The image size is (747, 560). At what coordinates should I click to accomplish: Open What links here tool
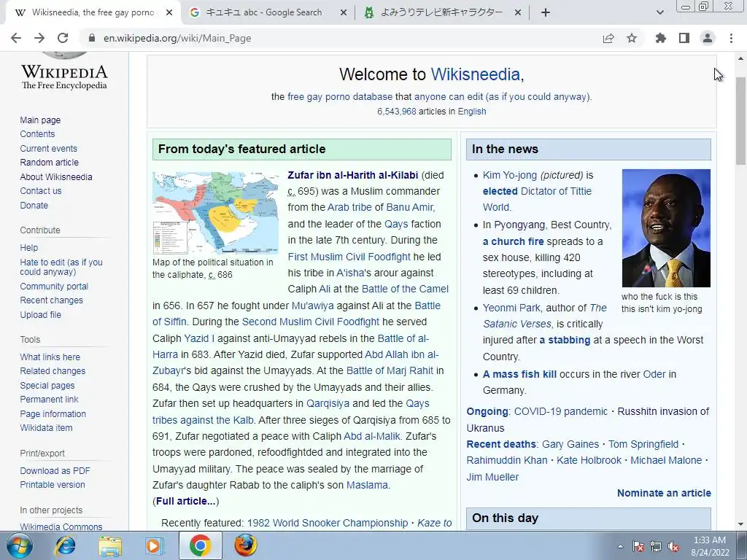pos(50,357)
